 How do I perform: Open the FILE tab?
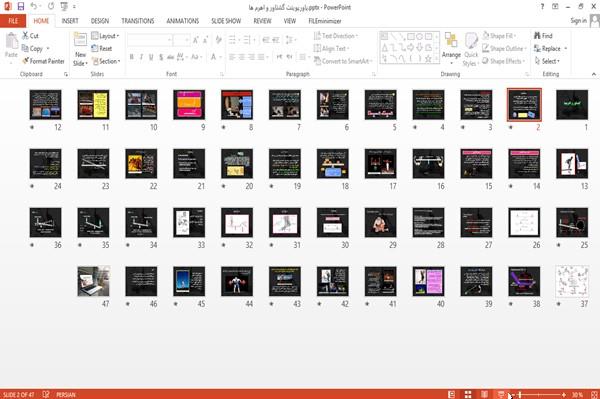13,21
